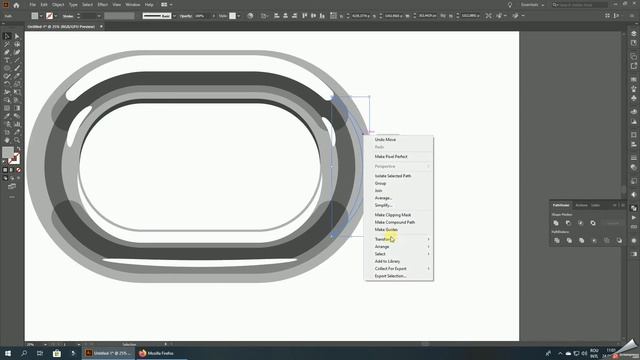The image size is (640, 360).
Task: Open Recolor Artwork from control bar
Action: pyautogui.click(x=250, y=16)
